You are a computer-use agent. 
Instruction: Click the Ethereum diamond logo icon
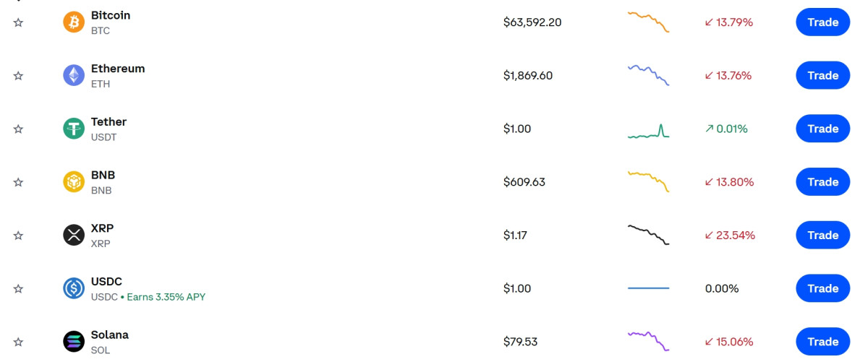click(x=74, y=76)
